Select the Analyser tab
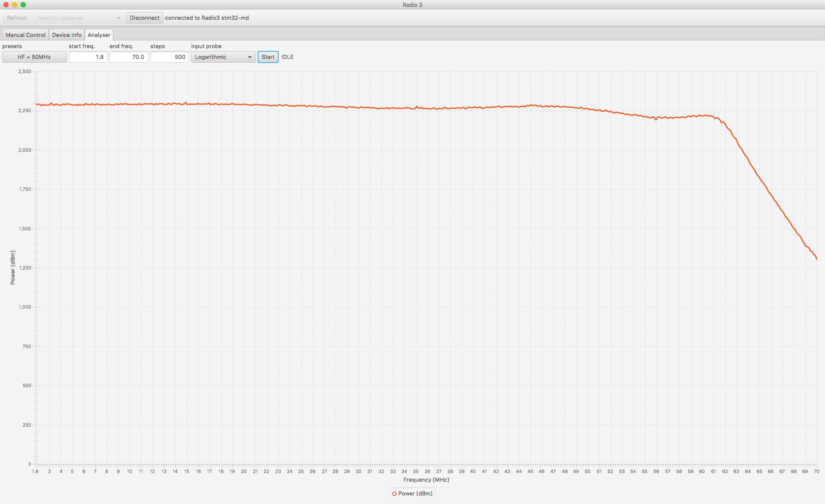825x504 pixels. click(99, 35)
